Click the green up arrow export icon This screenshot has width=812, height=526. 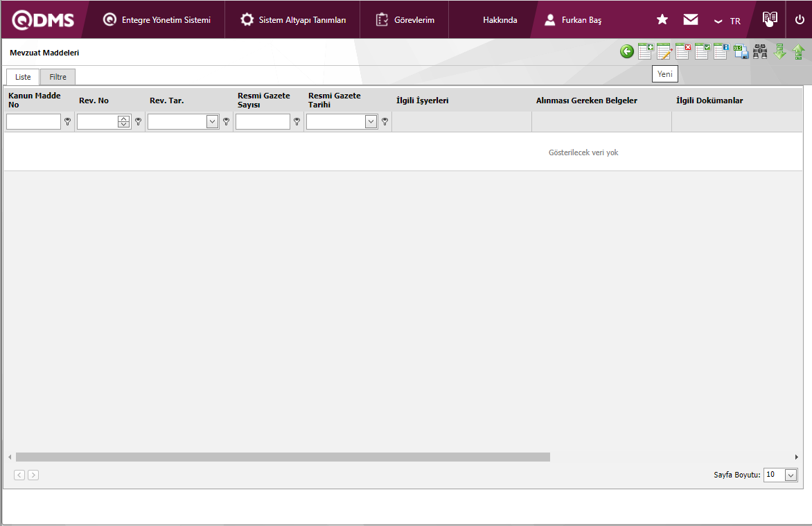tap(799, 51)
